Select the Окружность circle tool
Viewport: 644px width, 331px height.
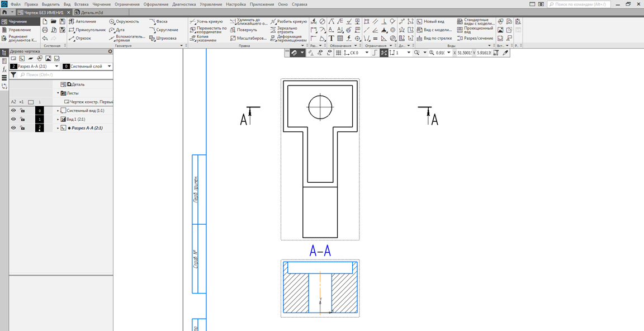pos(124,21)
